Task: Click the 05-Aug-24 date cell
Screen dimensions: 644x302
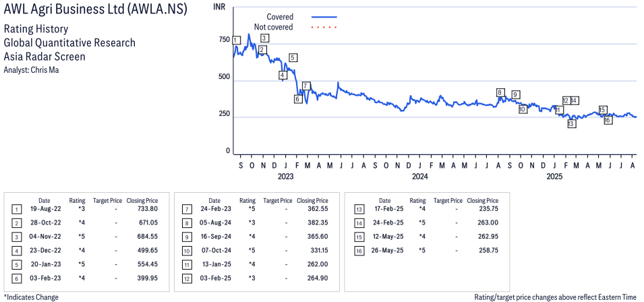Action: click(x=215, y=223)
